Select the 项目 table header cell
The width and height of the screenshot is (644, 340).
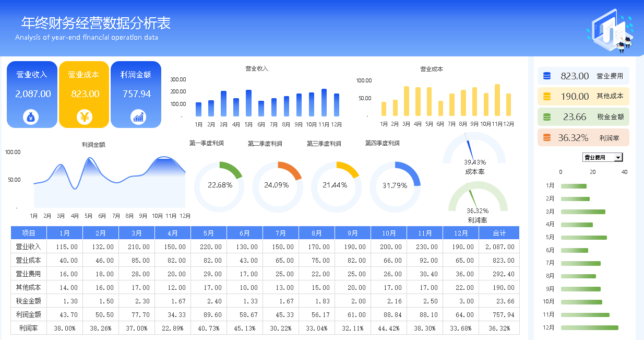click(29, 233)
